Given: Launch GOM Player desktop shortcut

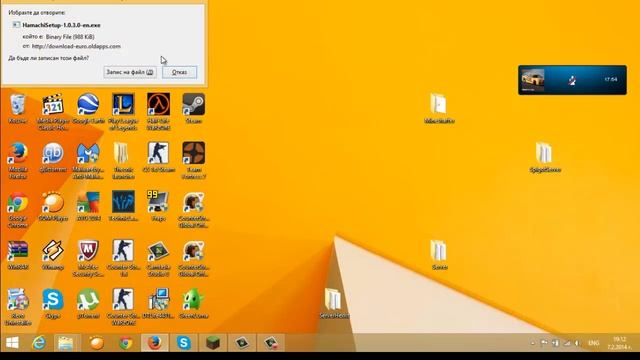Looking at the screenshot, I should coord(53,207).
